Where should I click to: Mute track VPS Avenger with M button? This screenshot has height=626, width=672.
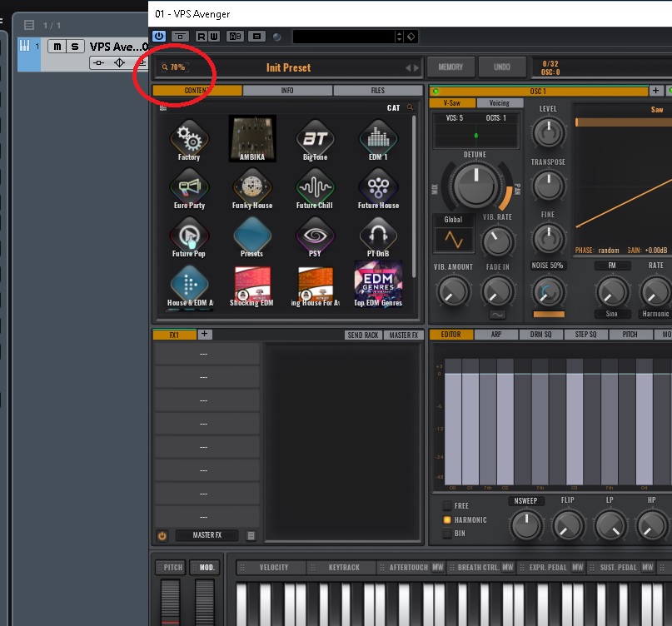click(x=57, y=47)
